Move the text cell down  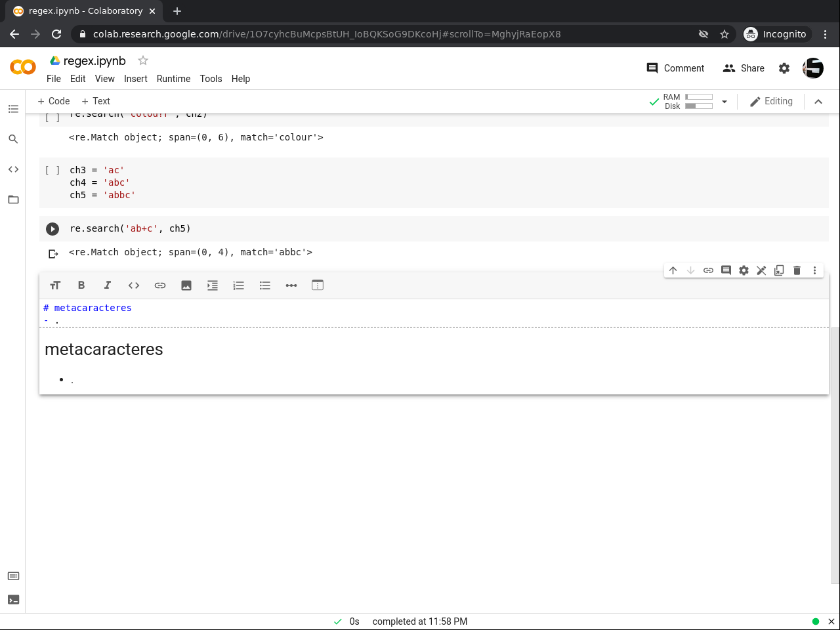(x=691, y=270)
